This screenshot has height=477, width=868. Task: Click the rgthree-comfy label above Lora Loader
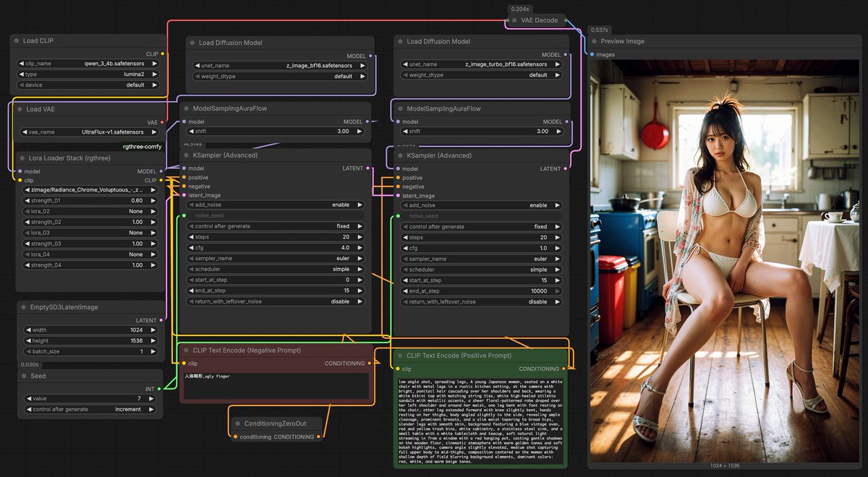(142, 147)
